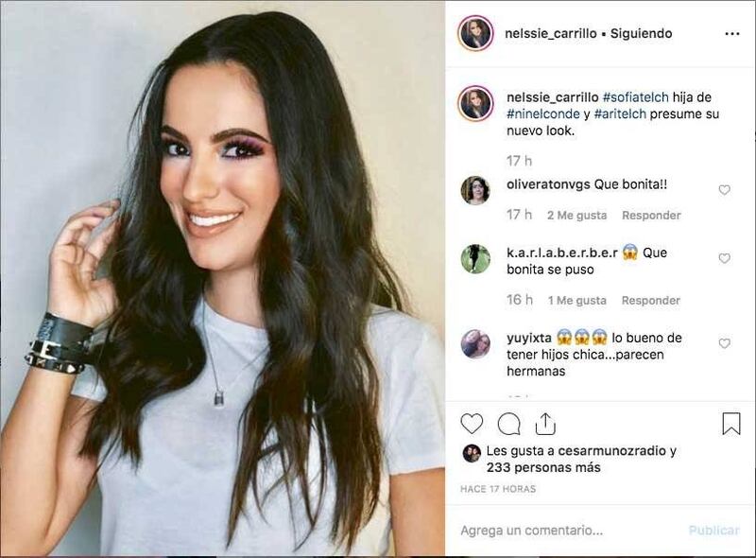
Task: Open yuyixta profile avatar
Action: click(x=475, y=343)
